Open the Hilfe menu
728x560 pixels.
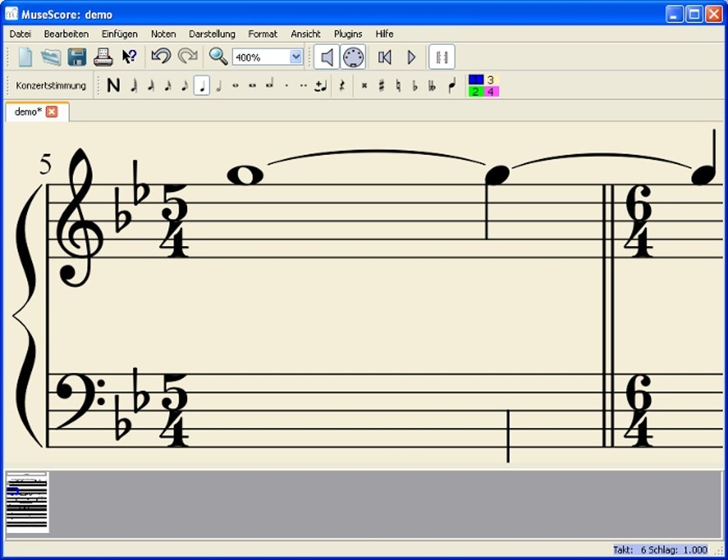pyautogui.click(x=385, y=34)
